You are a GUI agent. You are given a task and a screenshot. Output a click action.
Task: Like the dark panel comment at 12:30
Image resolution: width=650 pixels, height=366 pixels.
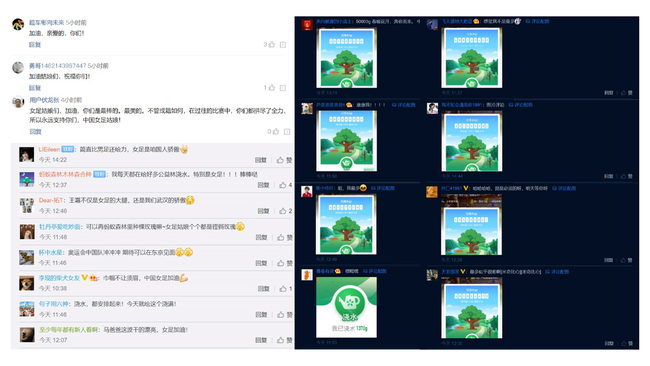click(623, 343)
